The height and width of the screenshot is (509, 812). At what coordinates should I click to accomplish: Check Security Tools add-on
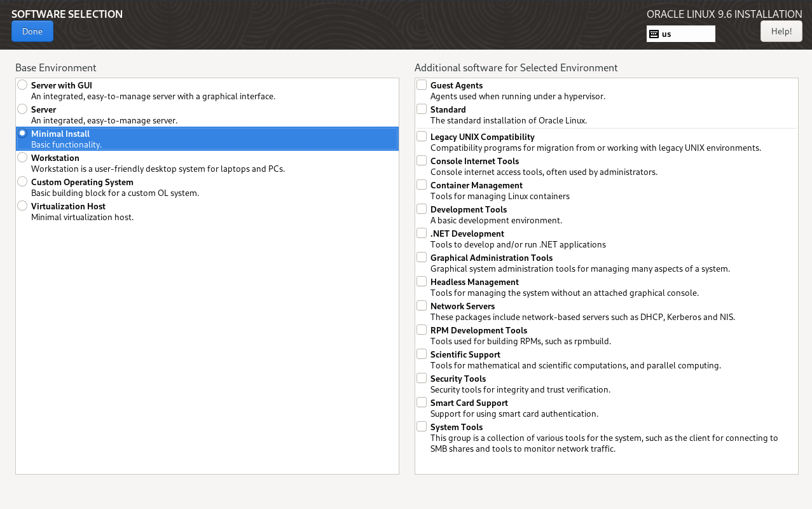point(422,379)
